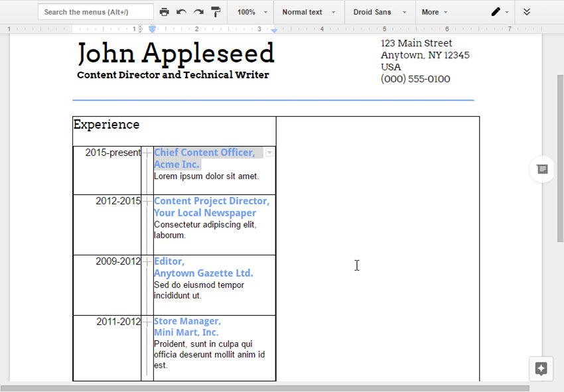564x392 pixels.
Task: Click the vertical scrollbar thumb
Action: (561, 159)
